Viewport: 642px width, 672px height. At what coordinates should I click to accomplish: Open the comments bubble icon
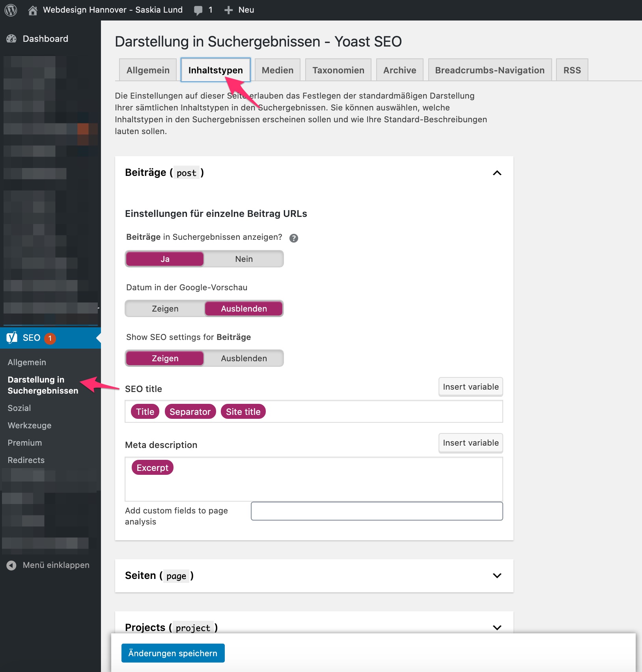coord(198,10)
